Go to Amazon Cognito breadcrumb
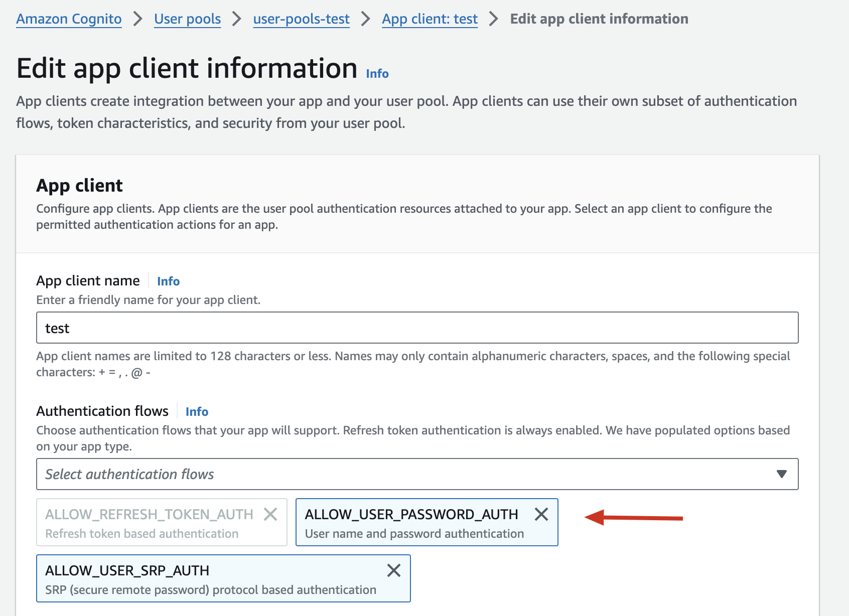The width and height of the screenshot is (849, 616). (x=69, y=19)
